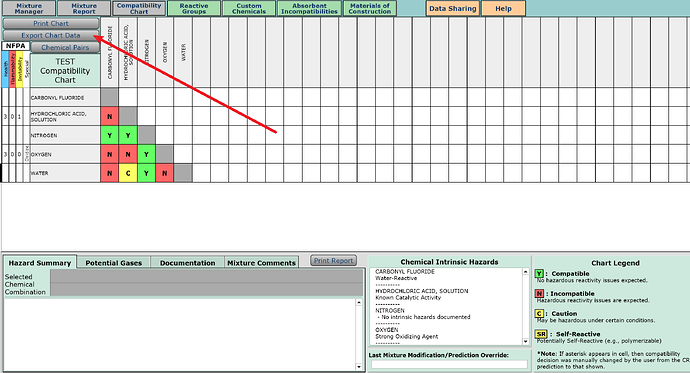
Task: Open the Help menu
Action: [x=503, y=8]
